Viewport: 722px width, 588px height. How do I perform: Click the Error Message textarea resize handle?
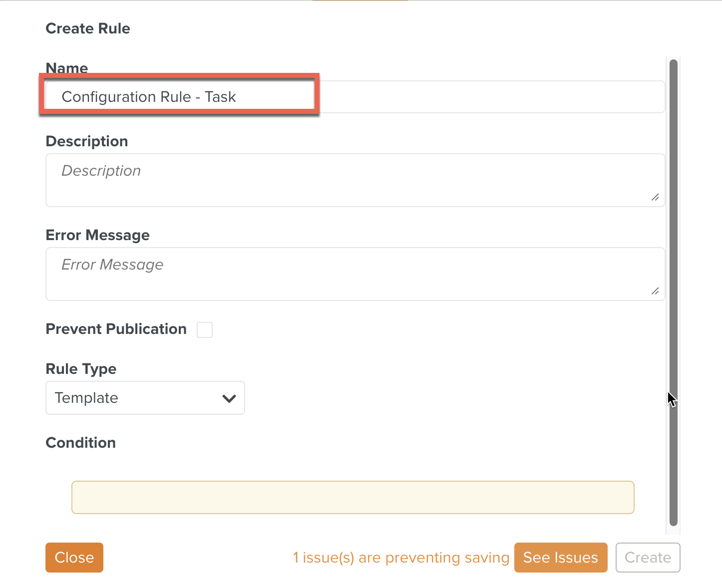[x=655, y=292]
